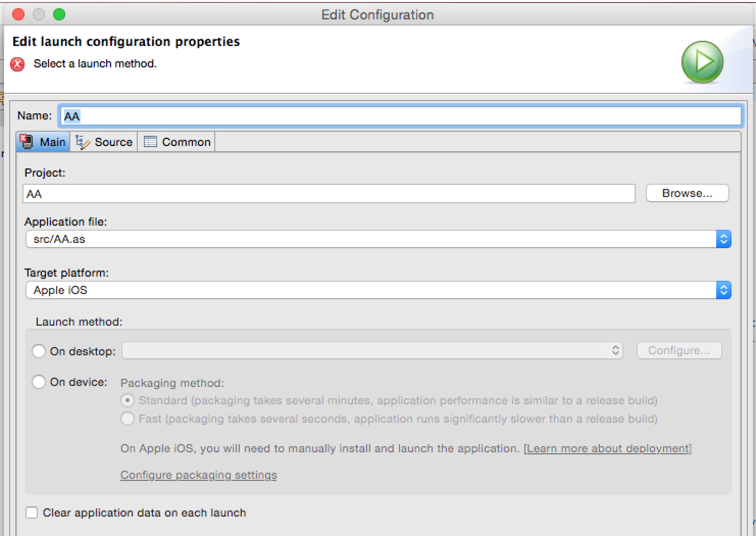
Task: Click the green zoom window button
Action: click(59, 14)
